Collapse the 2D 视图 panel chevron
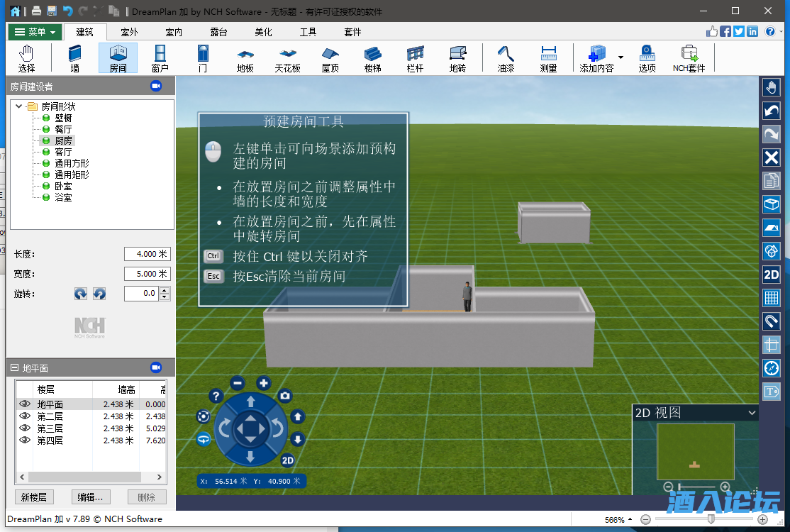This screenshot has width=790, height=532. point(752,413)
